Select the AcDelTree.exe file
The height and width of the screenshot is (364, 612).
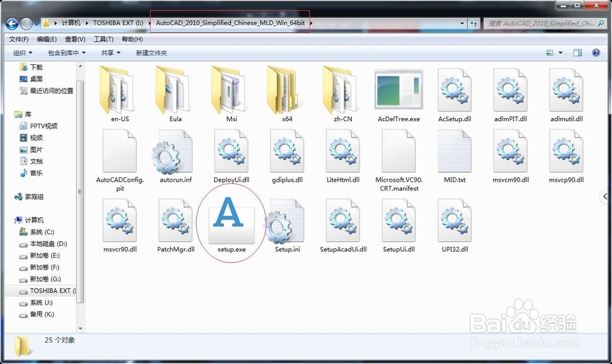point(398,95)
